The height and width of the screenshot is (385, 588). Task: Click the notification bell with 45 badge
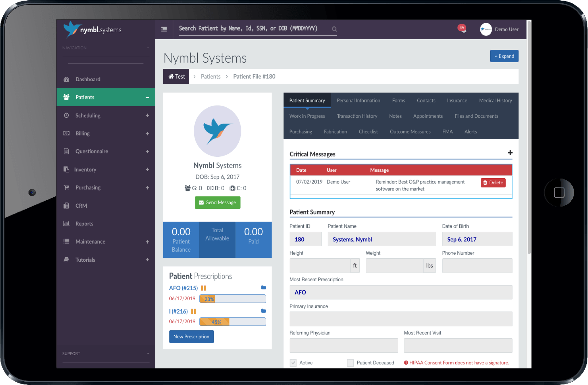462,29
